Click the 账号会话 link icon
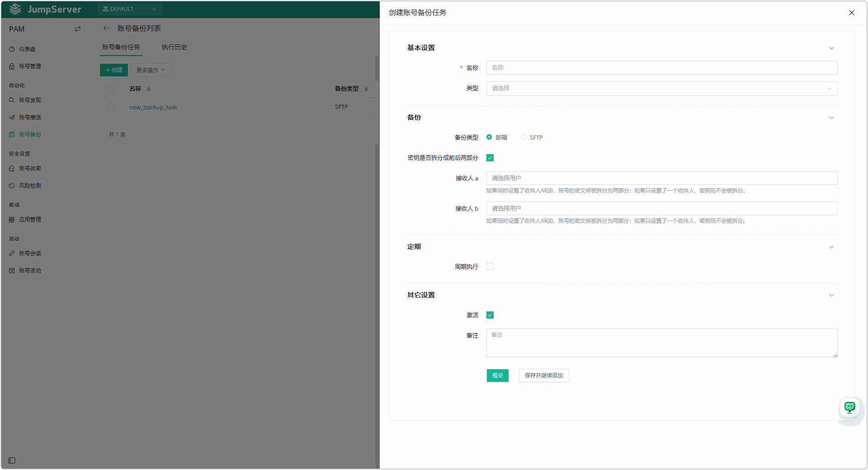 12,254
